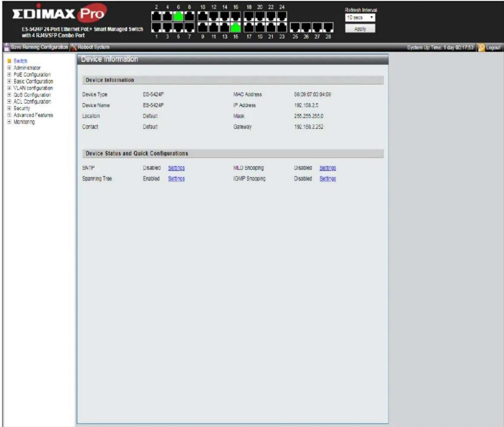Click the Reboot System text

click(x=94, y=47)
